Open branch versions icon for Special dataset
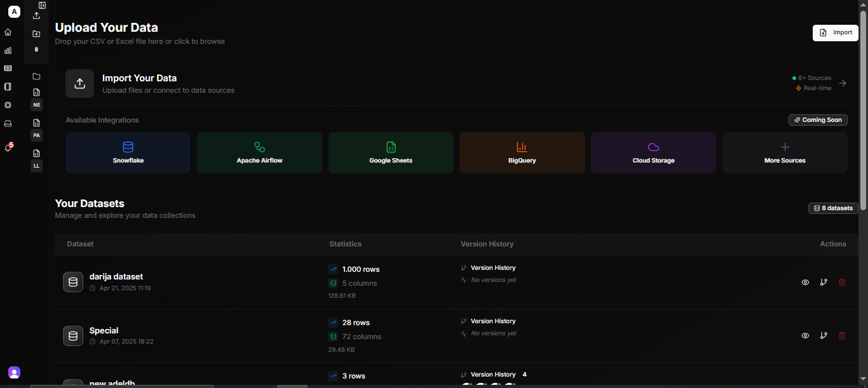 (824, 335)
